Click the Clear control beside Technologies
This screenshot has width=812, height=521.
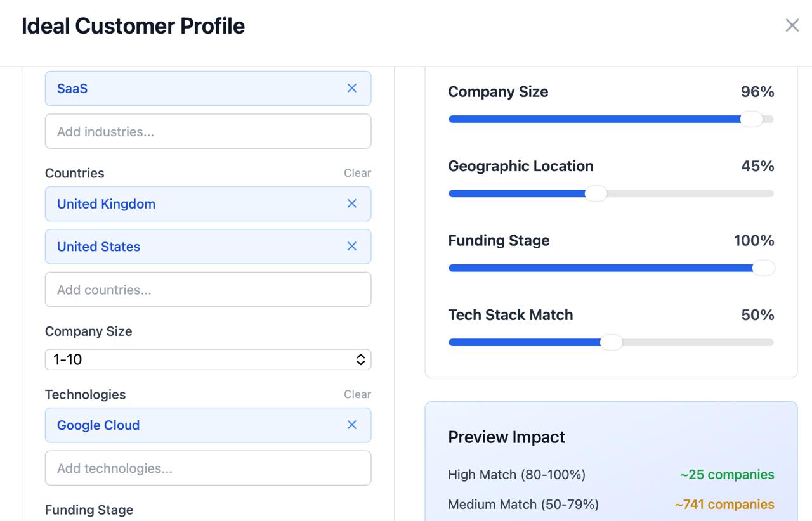pos(357,394)
